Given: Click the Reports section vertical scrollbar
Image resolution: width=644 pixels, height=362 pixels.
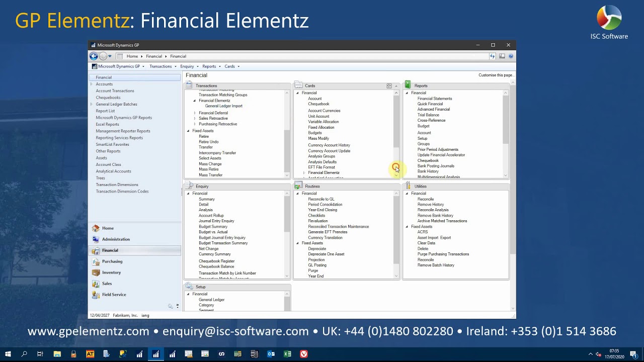Looking at the screenshot, I should [x=506, y=134].
